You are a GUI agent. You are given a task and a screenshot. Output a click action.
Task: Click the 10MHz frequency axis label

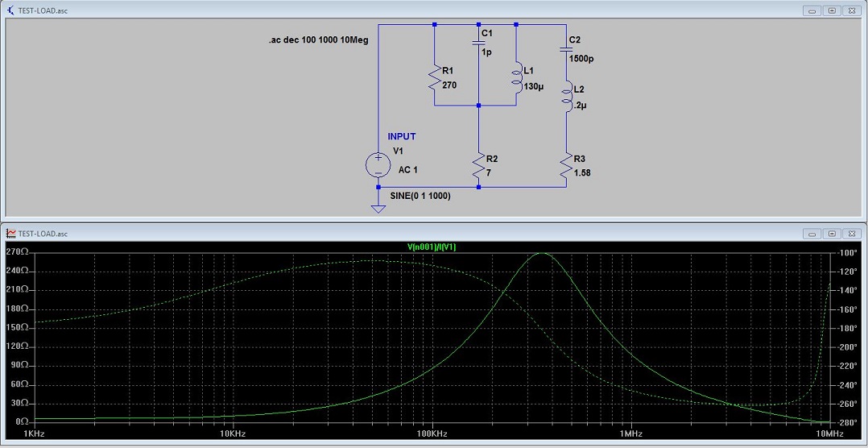coord(829,433)
